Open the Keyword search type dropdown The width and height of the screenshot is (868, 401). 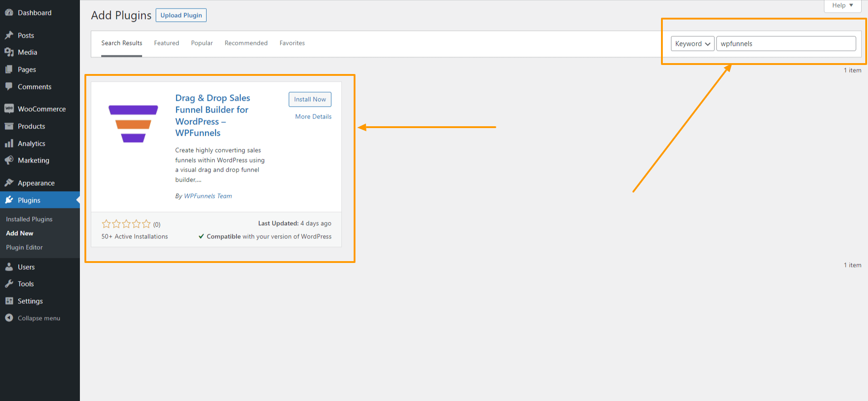coord(692,44)
